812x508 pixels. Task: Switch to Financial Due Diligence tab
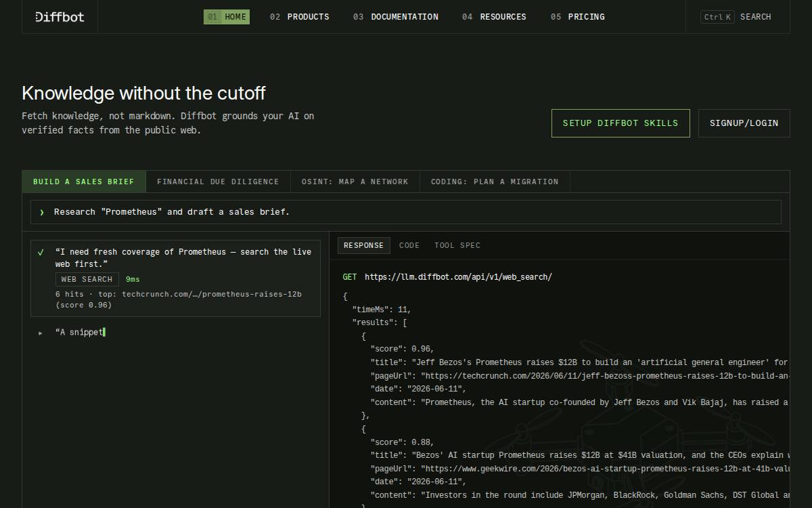pyautogui.click(x=218, y=182)
